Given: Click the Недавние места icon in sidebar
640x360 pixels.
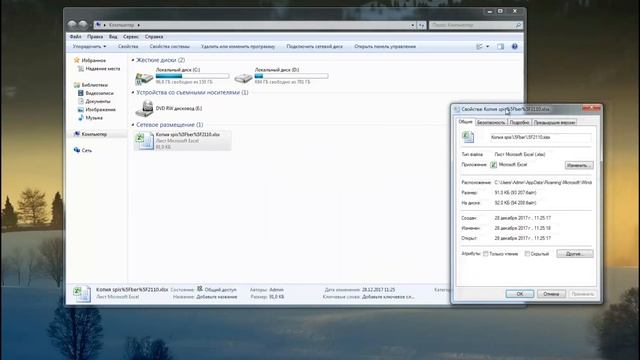Looking at the screenshot, I should [x=80, y=69].
